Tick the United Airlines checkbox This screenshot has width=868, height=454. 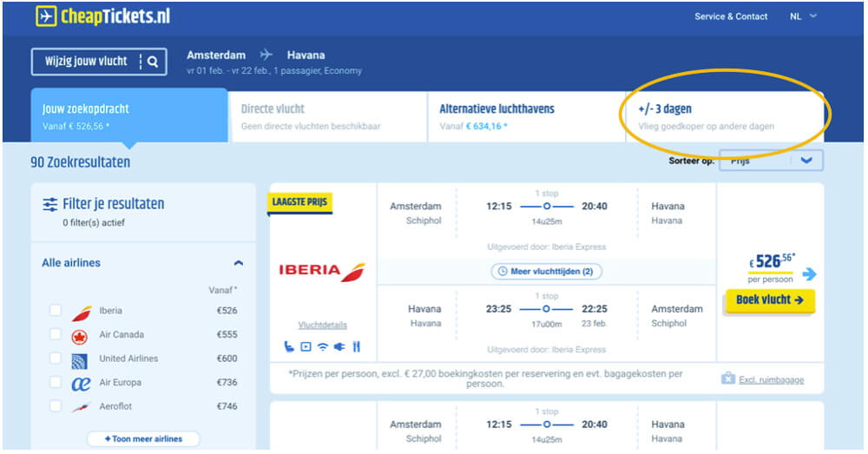[56, 358]
